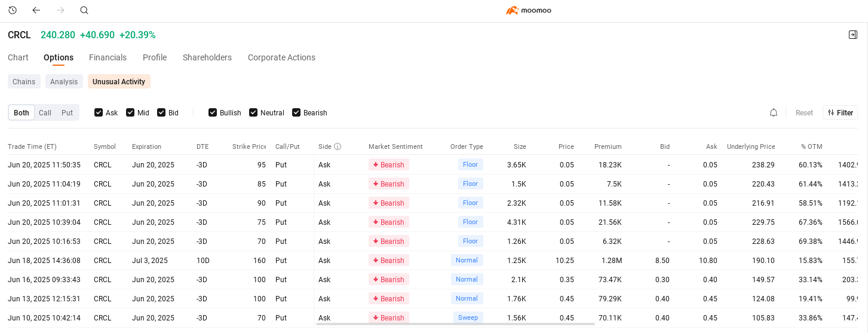This screenshot has width=868, height=333.
Task: Click the 69.38% OTM value
Action: pyautogui.click(x=811, y=241)
